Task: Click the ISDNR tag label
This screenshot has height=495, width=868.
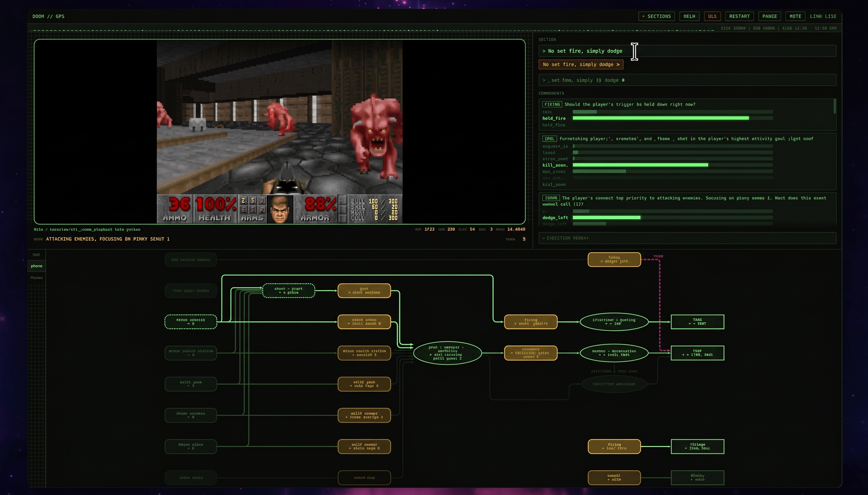Action: pyautogui.click(x=551, y=198)
